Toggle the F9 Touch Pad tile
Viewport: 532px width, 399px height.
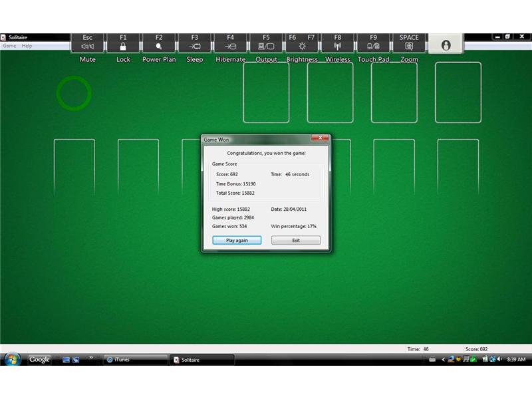pyautogui.click(x=373, y=43)
